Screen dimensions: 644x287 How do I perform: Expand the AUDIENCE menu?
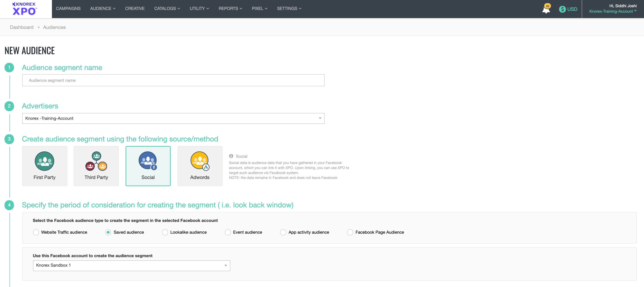[x=103, y=9]
